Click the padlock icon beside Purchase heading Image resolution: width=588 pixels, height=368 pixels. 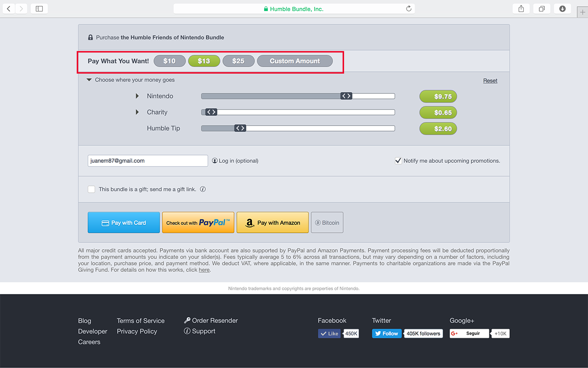90,37
